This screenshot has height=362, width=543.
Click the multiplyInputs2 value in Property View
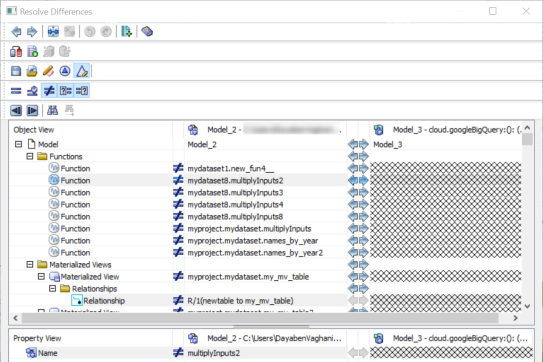pyautogui.click(x=214, y=353)
